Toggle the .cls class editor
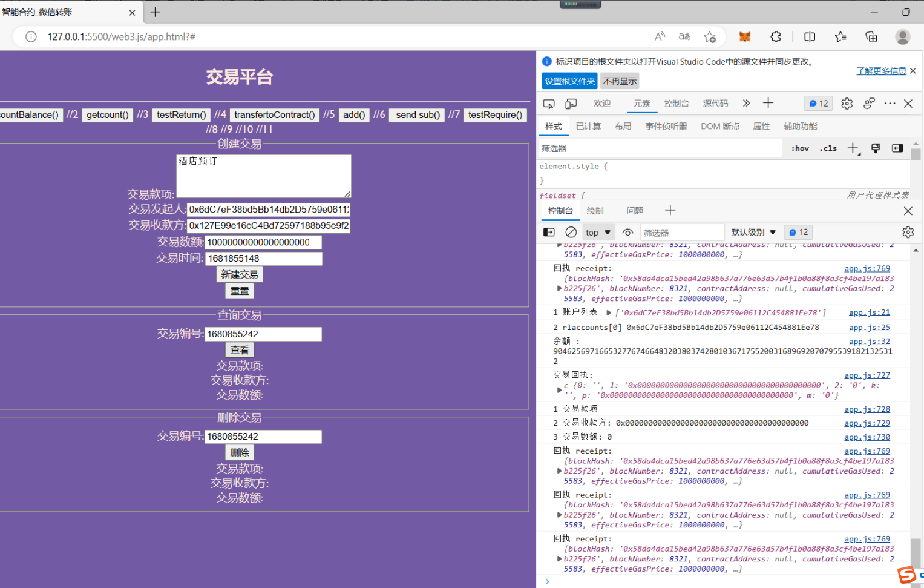 tap(828, 148)
